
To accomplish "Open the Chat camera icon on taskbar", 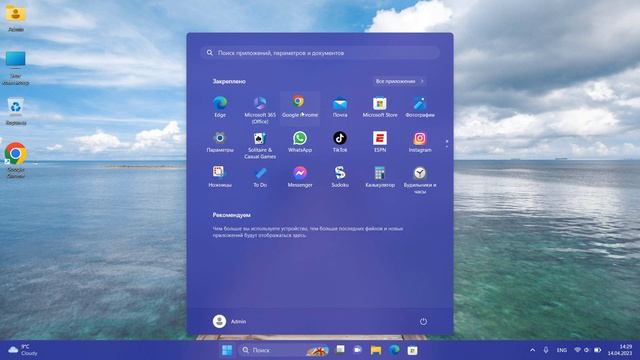I will click(x=358, y=350).
